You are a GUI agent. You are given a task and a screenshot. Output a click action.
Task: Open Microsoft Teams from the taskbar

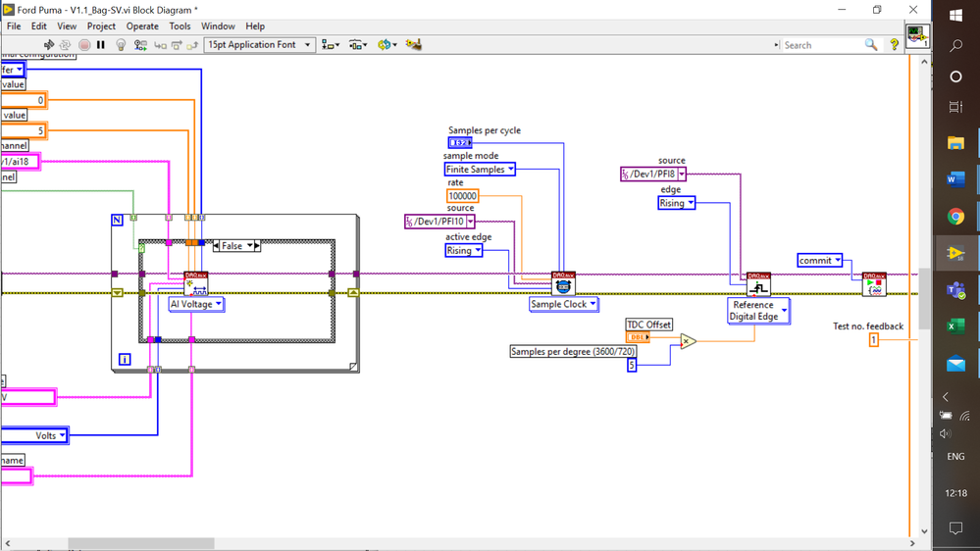pyautogui.click(x=955, y=290)
